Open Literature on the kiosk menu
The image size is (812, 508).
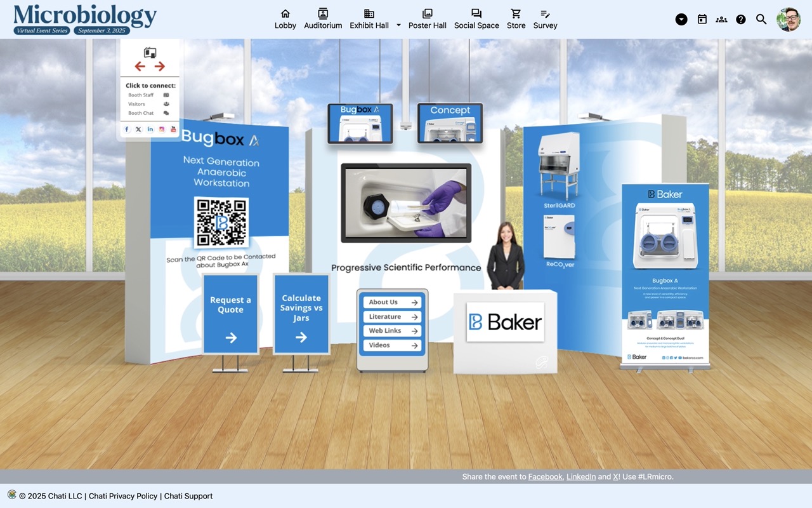tap(393, 317)
